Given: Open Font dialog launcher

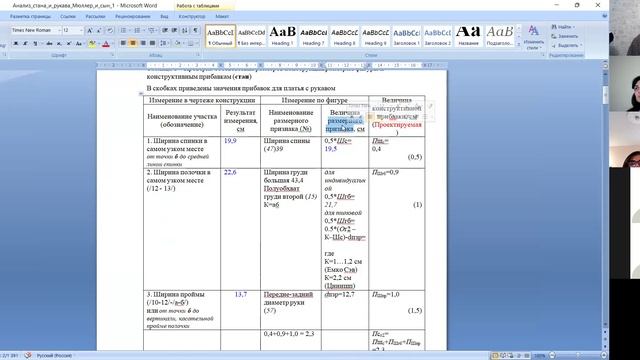Looking at the screenshot, I should coord(113,55).
